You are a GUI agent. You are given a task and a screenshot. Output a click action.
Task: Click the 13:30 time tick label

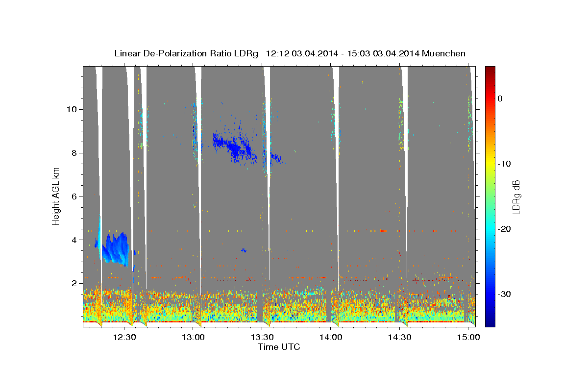point(262,337)
